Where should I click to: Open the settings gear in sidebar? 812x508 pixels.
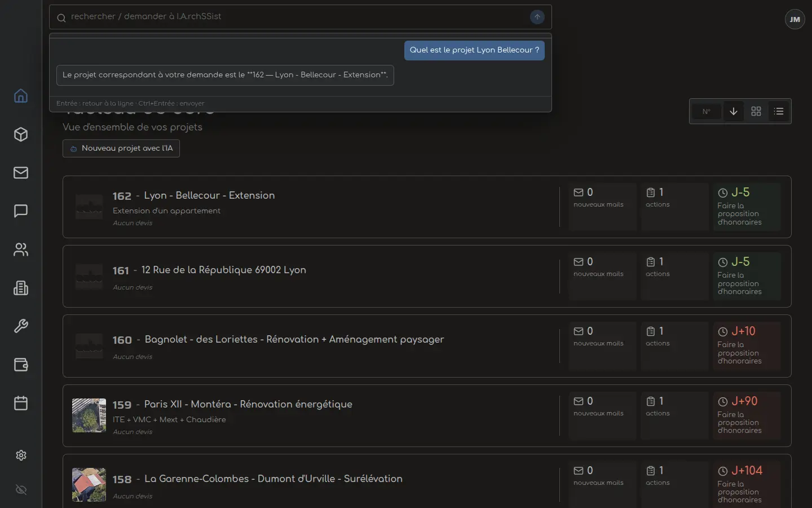click(x=21, y=455)
